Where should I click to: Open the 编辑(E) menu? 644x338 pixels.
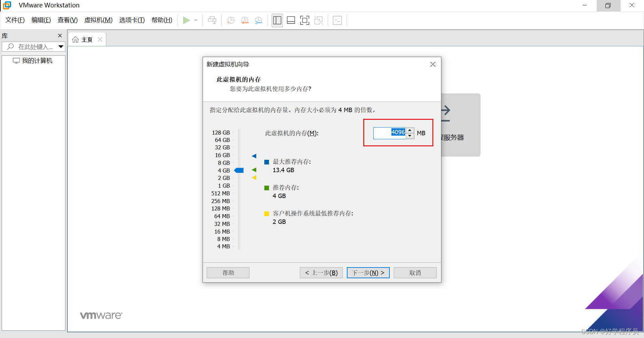41,20
